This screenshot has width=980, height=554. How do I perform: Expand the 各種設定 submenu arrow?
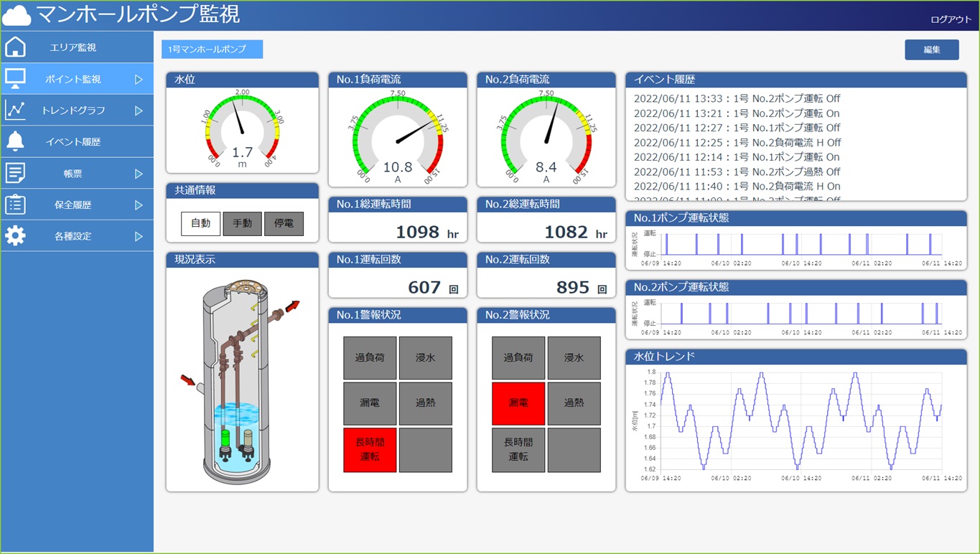pos(139,236)
